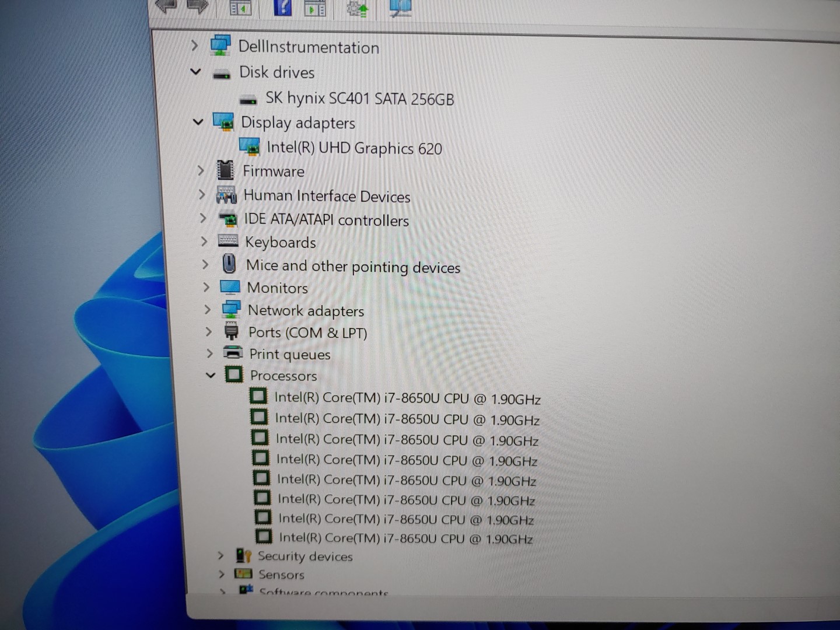The height and width of the screenshot is (630, 840).
Task: Select SK hynix SC401 SATA 256GB entry
Action: tap(359, 98)
